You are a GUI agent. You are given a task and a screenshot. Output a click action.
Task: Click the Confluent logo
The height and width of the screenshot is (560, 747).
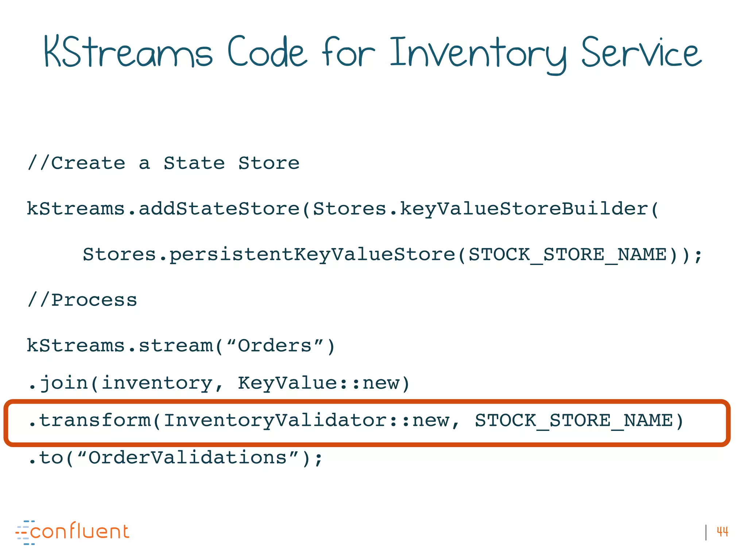pyautogui.click(x=72, y=532)
